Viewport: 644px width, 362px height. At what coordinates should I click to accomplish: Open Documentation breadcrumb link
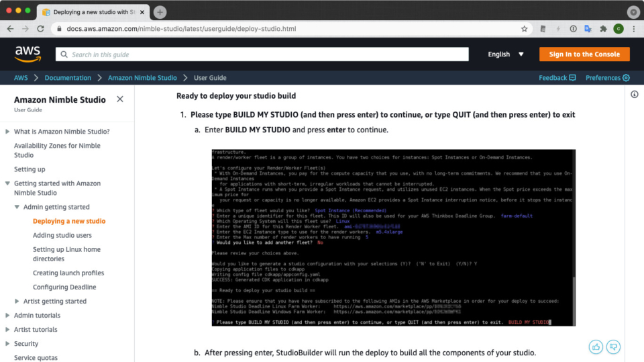[x=68, y=78]
